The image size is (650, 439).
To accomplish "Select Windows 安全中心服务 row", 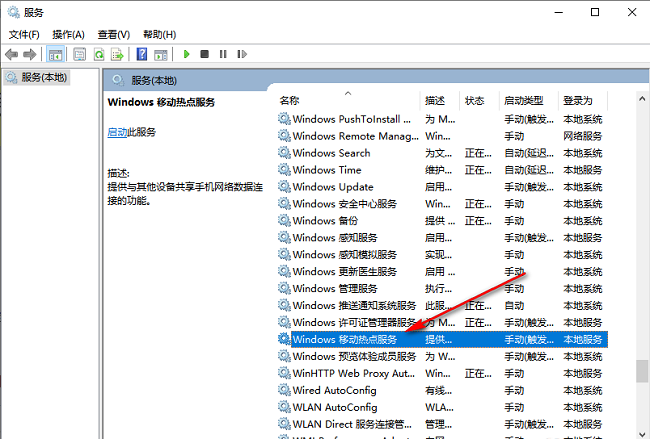I will pos(442,204).
